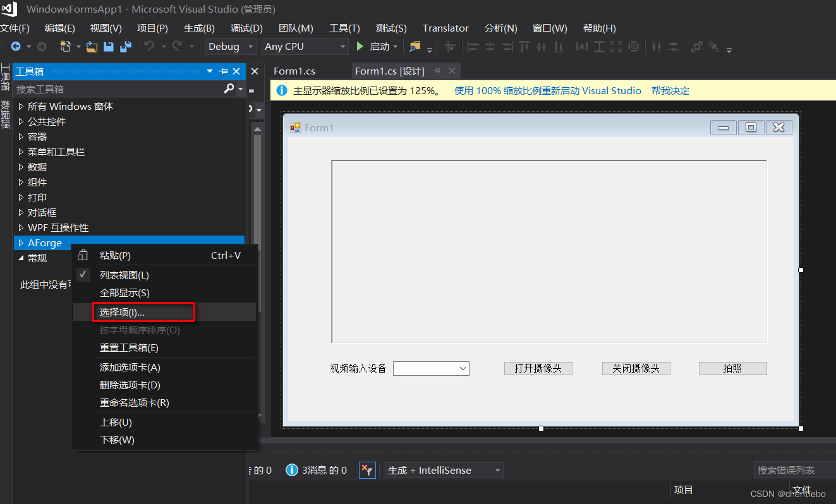The width and height of the screenshot is (836, 504).
Task: Open the 调试(D) menu
Action: (246, 28)
